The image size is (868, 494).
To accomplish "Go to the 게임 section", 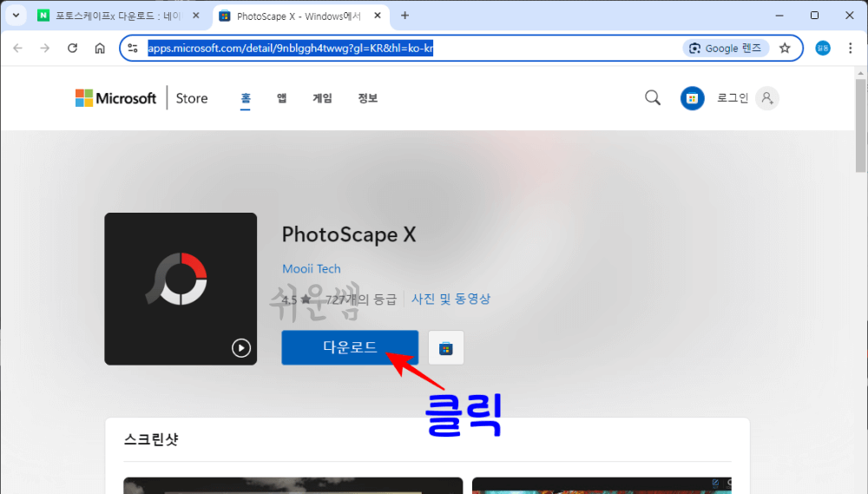I will [322, 98].
